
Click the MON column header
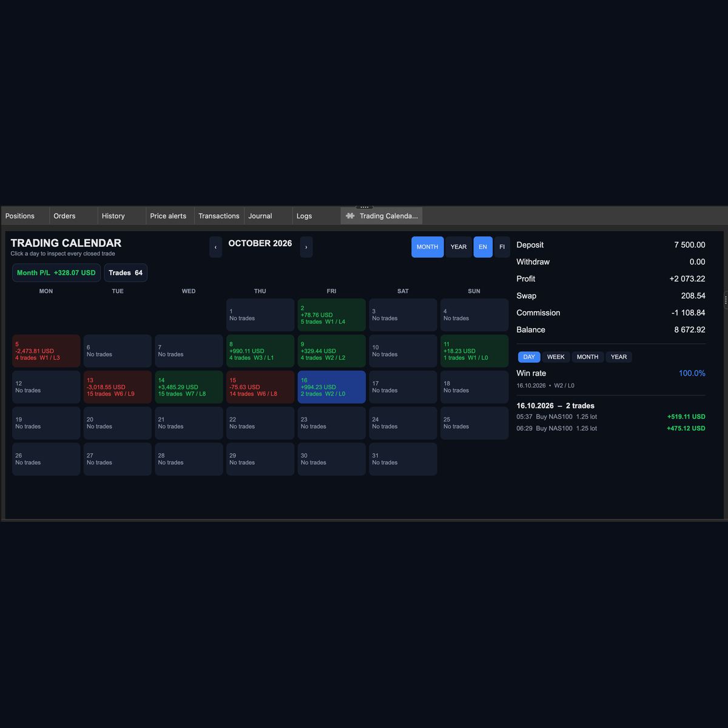point(46,291)
